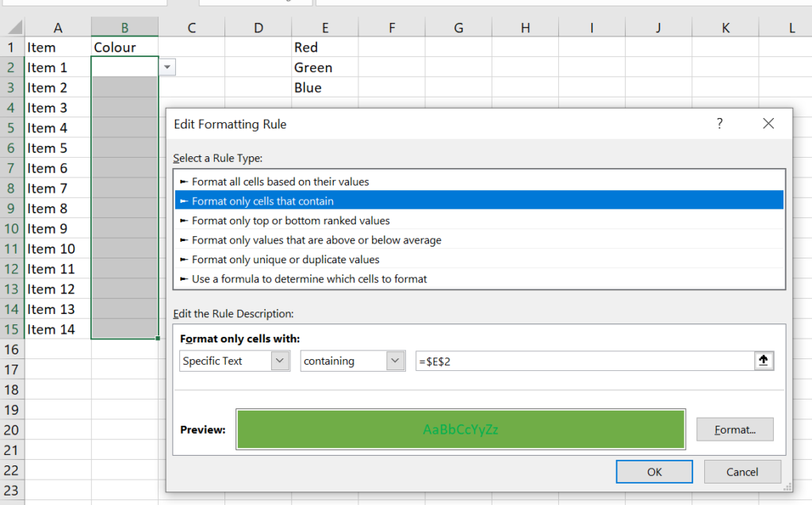Image resolution: width=812 pixels, height=505 pixels.
Task: Select cell E2 containing Green
Action: point(325,67)
